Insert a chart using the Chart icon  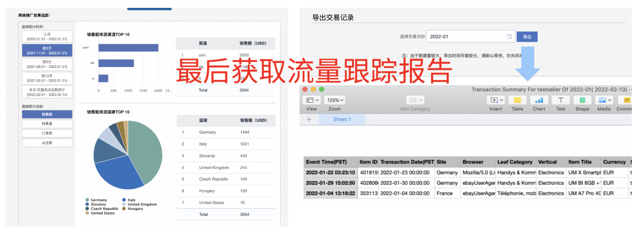coord(539,100)
